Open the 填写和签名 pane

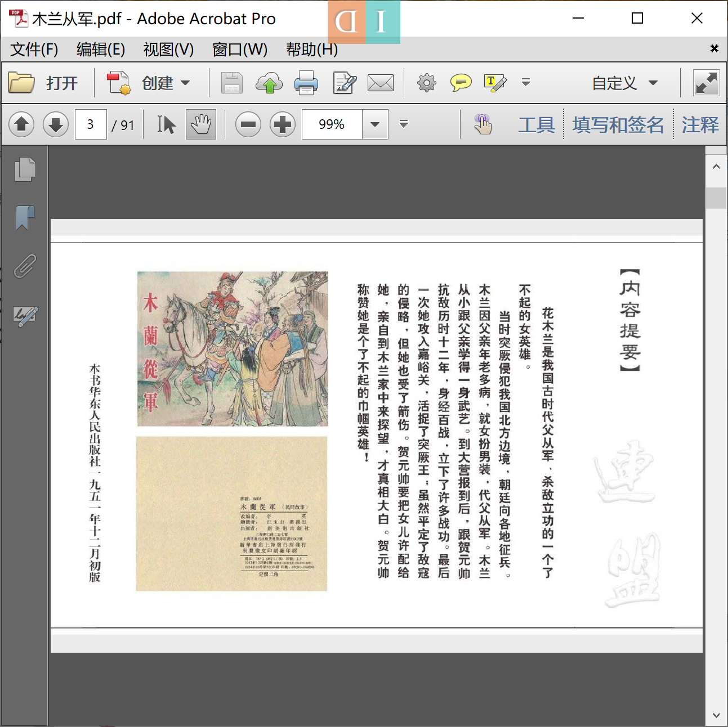point(618,124)
